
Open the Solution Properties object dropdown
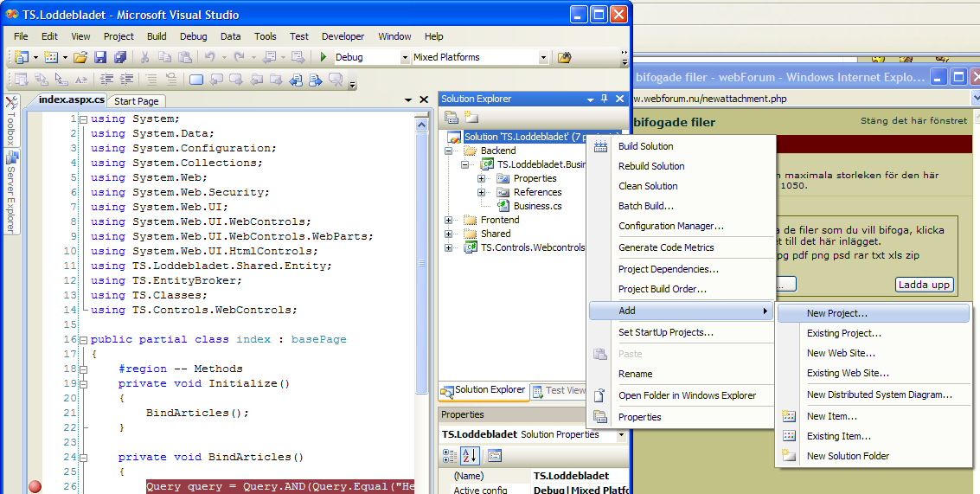pos(621,434)
